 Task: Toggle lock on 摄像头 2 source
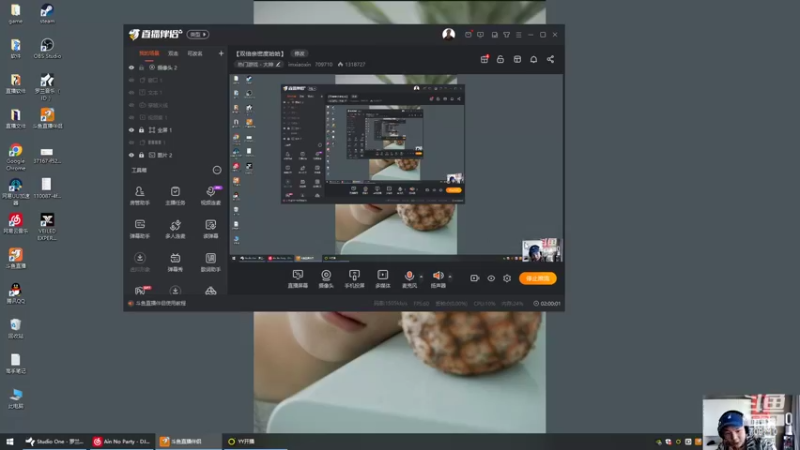point(141,67)
